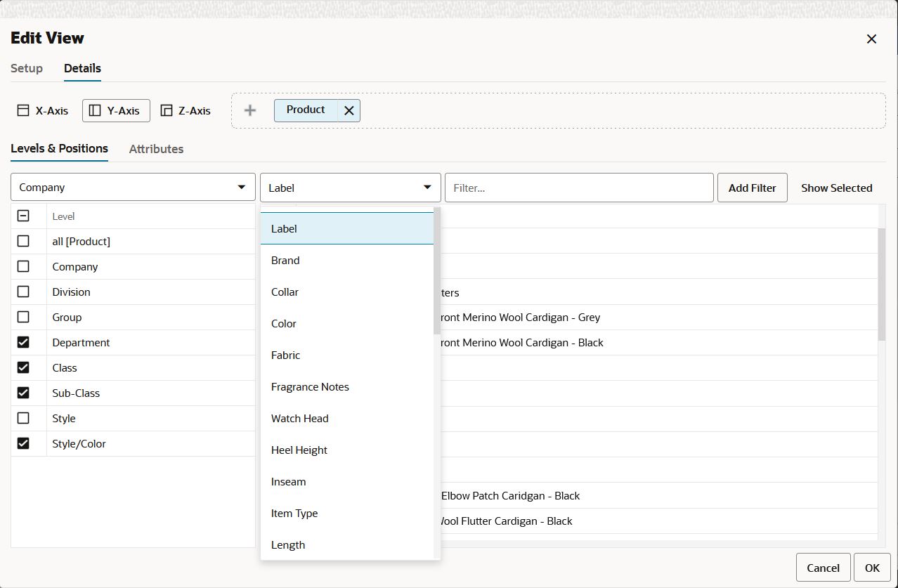Select the Y-Axis layout icon
The width and height of the screenshot is (898, 588).
95,110
